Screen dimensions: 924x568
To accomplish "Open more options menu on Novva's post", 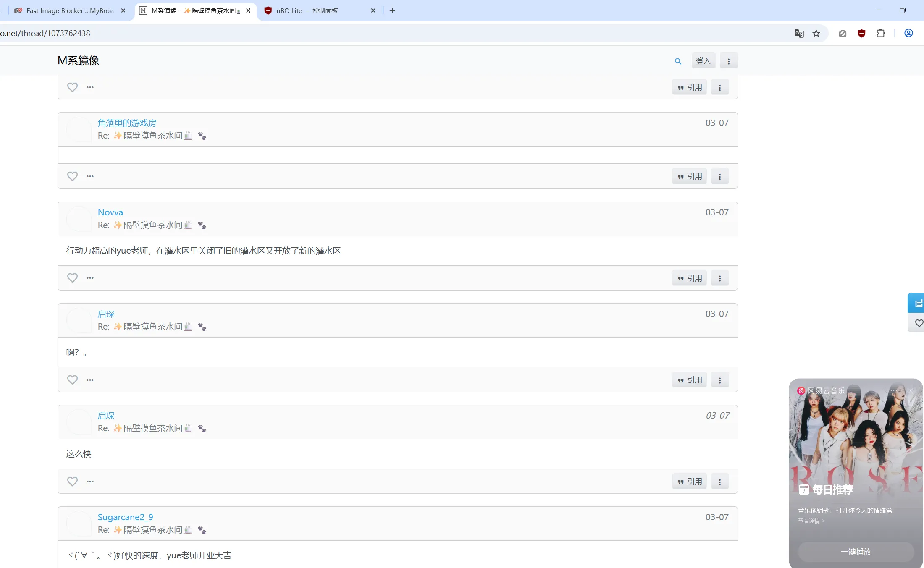I will 720,278.
